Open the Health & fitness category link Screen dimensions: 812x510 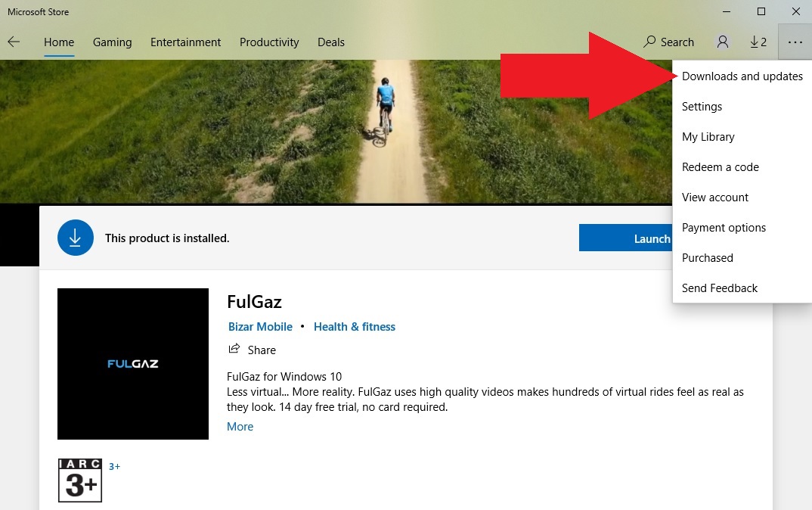(x=355, y=327)
